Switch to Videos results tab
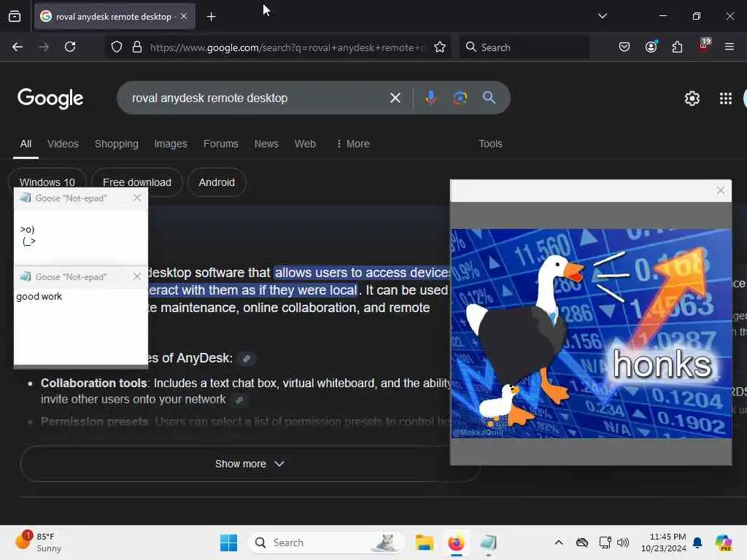This screenshot has height=560, width=747. coord(63,144)
